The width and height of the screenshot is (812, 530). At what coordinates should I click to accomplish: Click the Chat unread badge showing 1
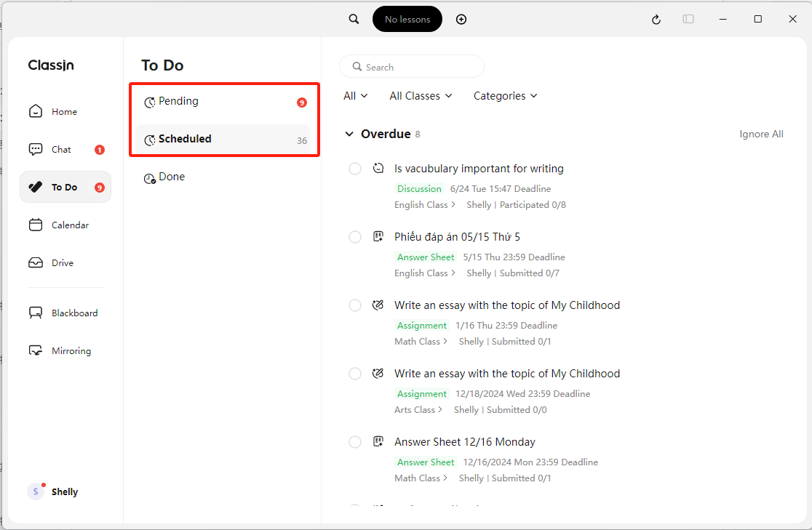pos(100,150)
